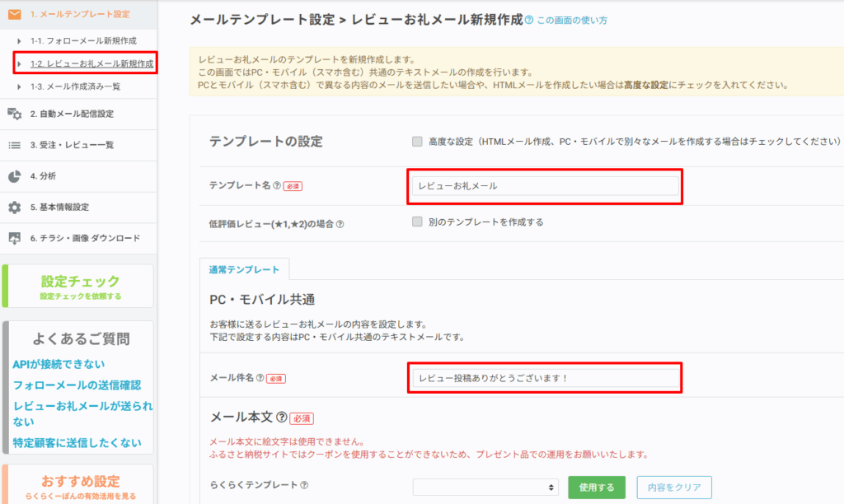Enable the 高度な設定 checkbox
The height and width of the screenshot is (504, 844).
coord(417,142)
